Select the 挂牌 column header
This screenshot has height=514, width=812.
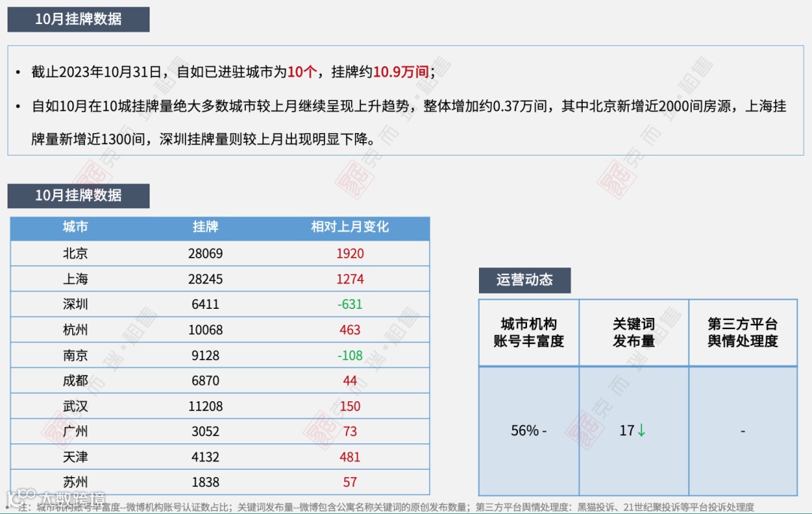pos(205,227)
